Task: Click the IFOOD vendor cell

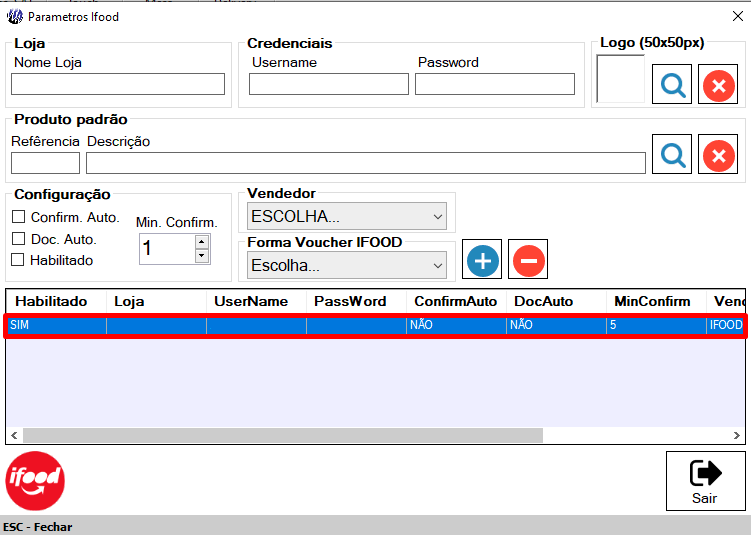Action: pyautogui.click(x=725, y=325)
